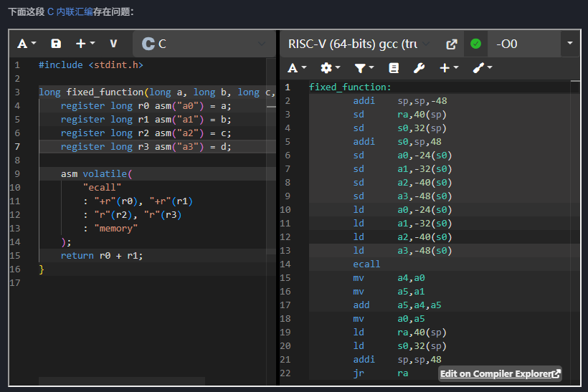588x392 pixels.
Task: Click the "+r"(r0), "+r"(r1) operands line
Action: pyautogui.click(x=138, y=201)
